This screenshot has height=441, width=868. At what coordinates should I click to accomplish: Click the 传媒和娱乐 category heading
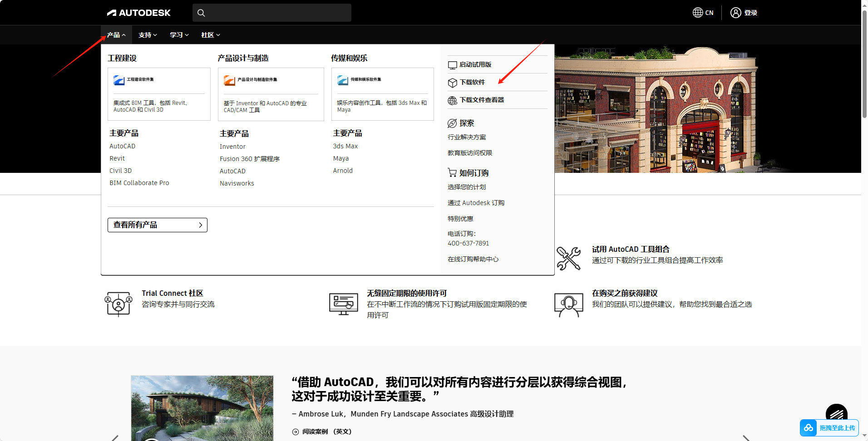pyautogui.click(x=349, y=58)
